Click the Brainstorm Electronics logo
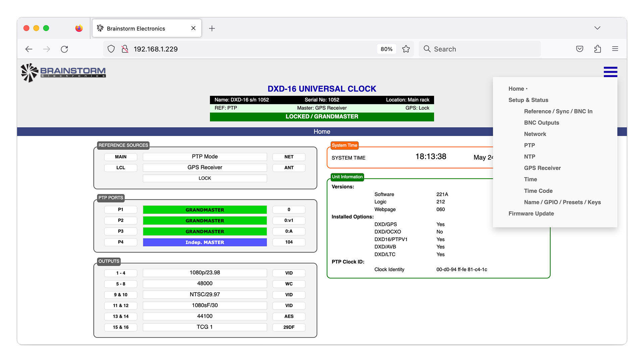 (63, 72)
